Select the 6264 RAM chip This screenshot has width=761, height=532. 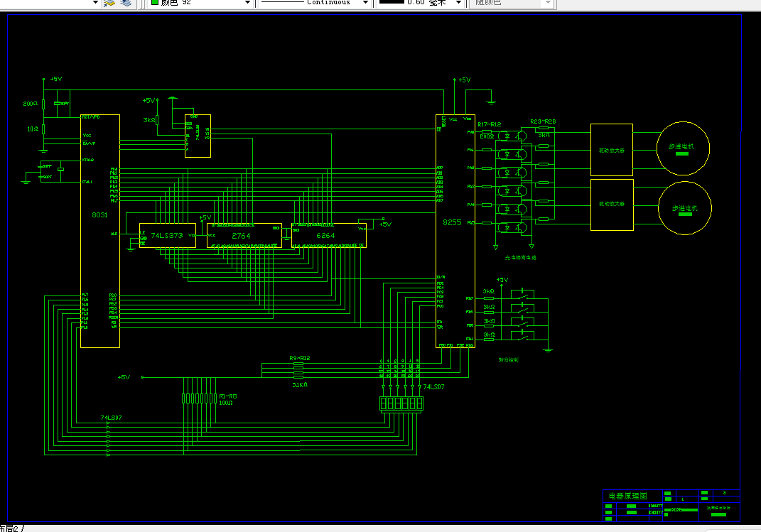328,236
